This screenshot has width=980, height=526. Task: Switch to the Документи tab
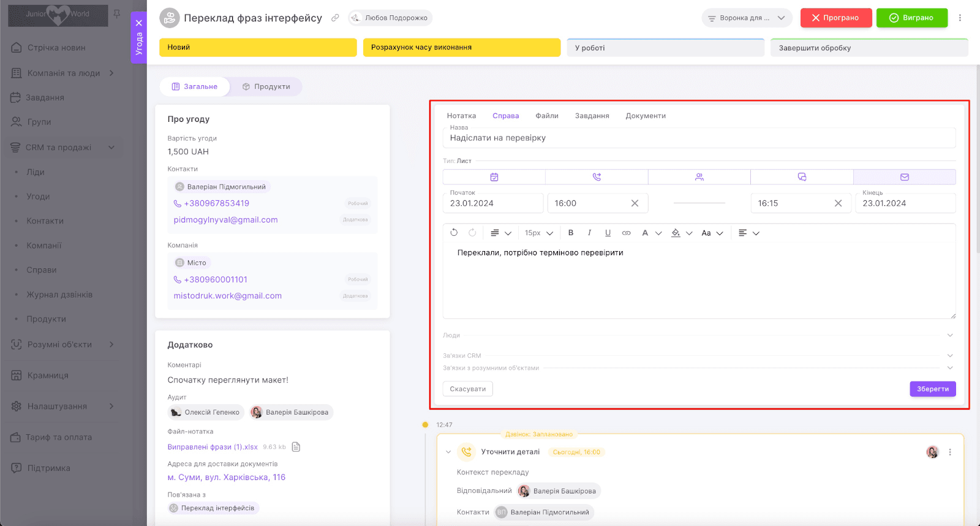[x=646, y=116]
